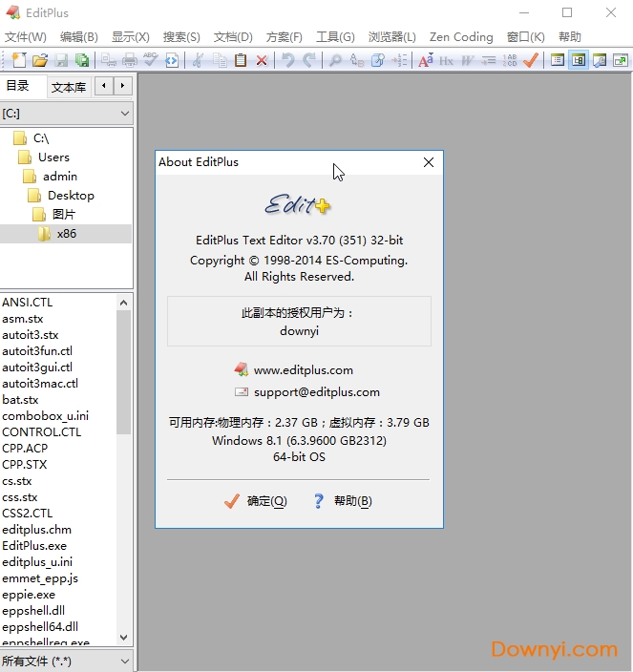Click the Save All green disks icon
This screenshot has width=633, height=672.
81,60
